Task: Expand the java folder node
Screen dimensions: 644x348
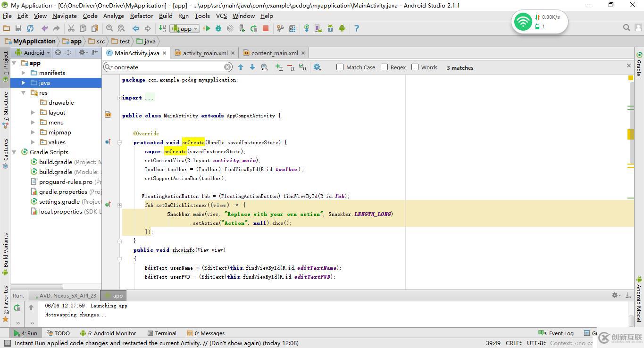Action: tap(24, 83)
